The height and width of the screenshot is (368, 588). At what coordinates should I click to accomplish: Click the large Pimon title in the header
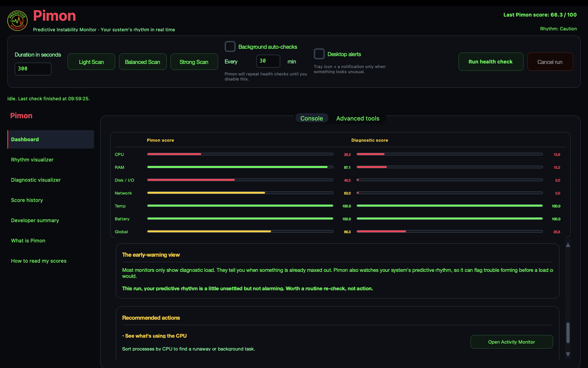coord(54,16)
